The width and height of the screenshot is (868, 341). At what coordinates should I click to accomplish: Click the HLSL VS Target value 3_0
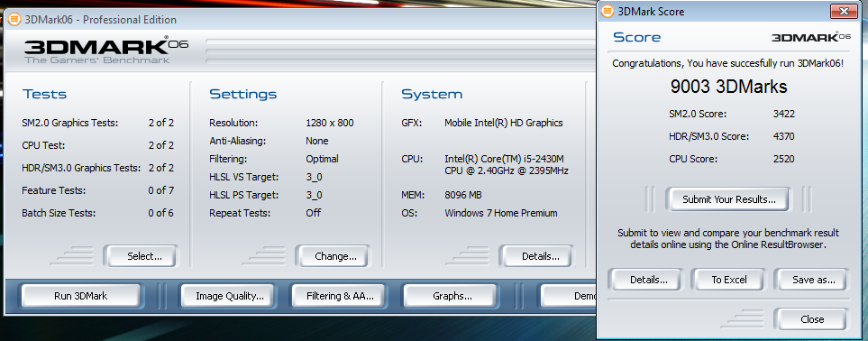[x=314, y=178]
